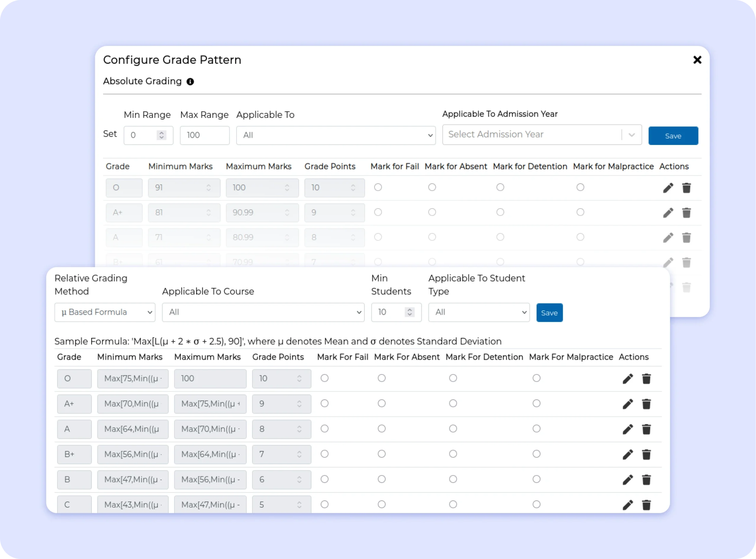Viewport: 756px width, 559px height.
Task: Delete the relative grading A+ row
Action: [x=646, y=404]
